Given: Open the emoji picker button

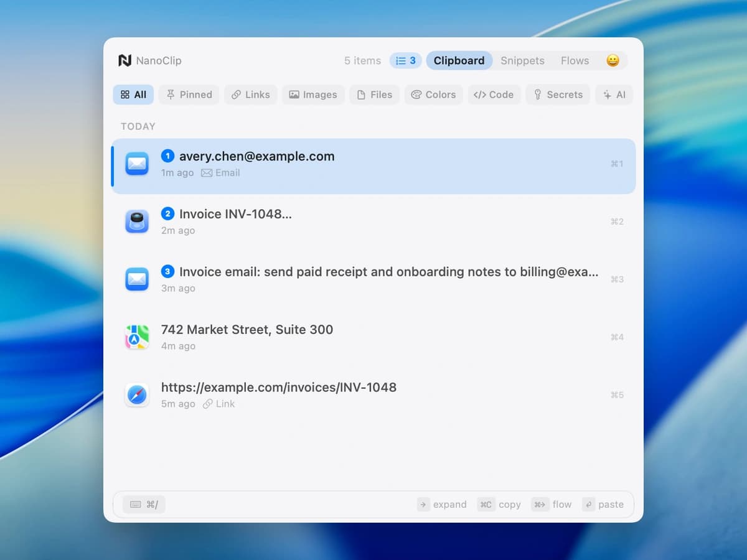Looking at the screenshot, I should click(x=613, y=60).
